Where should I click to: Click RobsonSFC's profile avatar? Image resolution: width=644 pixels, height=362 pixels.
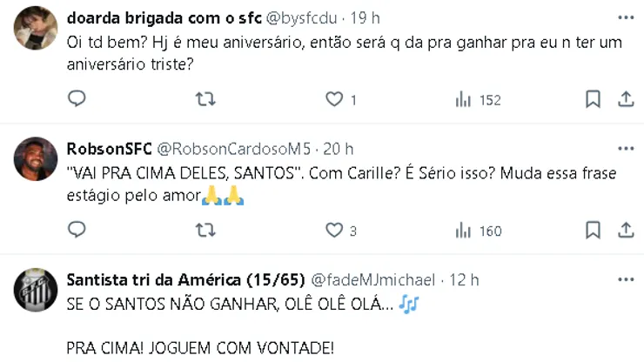(36, 159)
